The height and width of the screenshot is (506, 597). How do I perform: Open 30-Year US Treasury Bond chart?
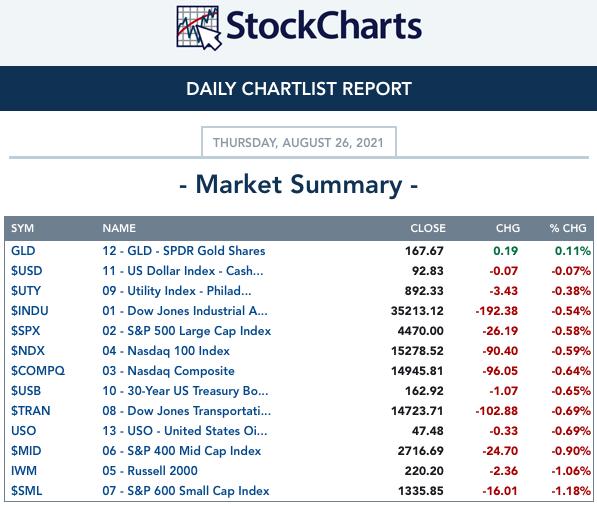(x=185, y=391)
